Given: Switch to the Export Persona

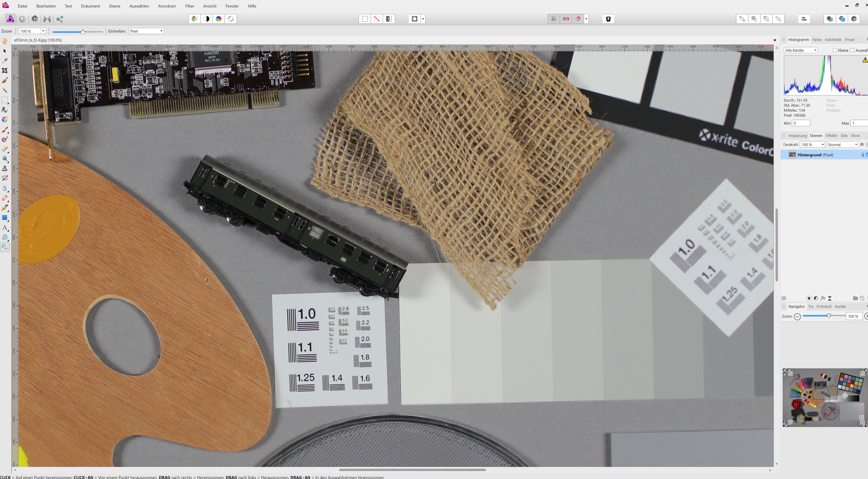Looking at the screenshot, I should (60, 19).
